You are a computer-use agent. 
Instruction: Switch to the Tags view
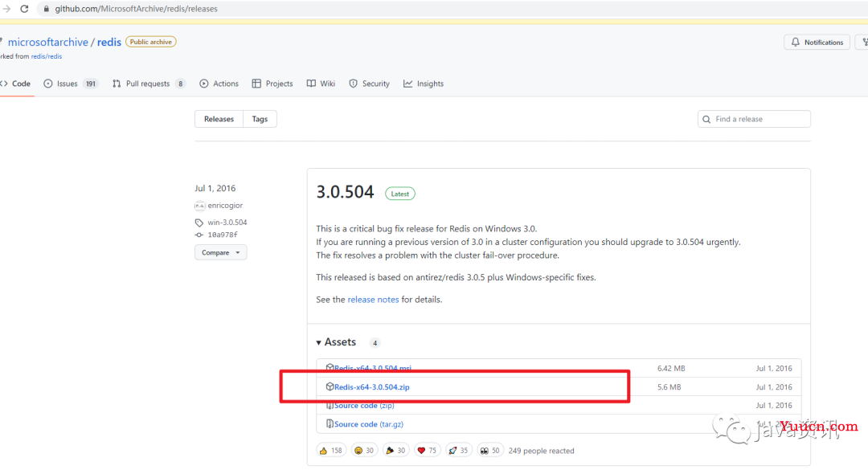point(260,119)
